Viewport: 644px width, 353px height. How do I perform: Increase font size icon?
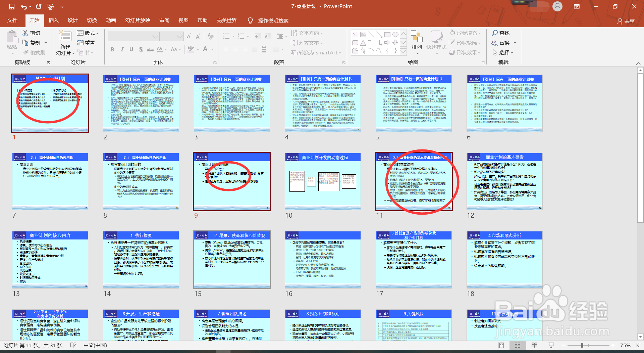189,36
